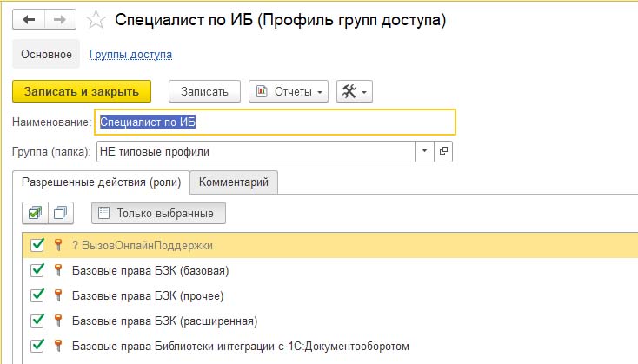Screen dimensions: 638x364
Task: Click the uncheck all roles icon
Action: 61,213
